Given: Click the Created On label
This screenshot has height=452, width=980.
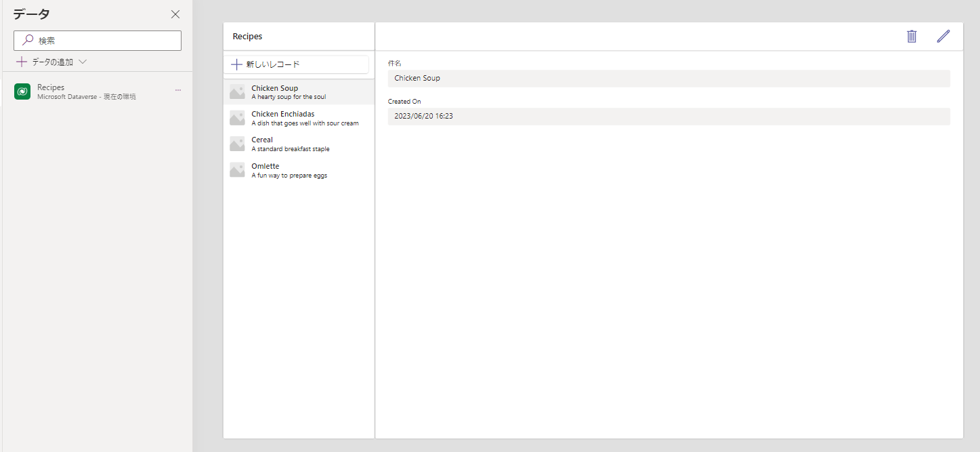Looking at the screenshot, I should 404,102.
